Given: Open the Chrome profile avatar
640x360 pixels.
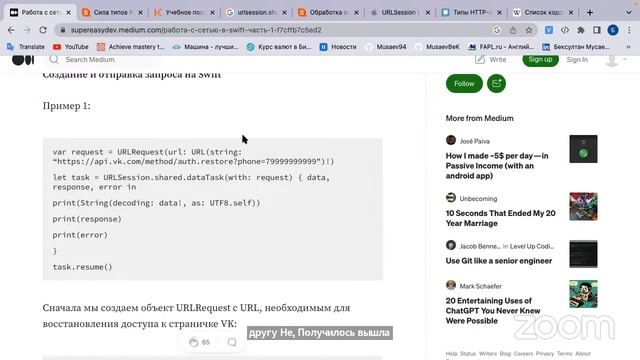Looking at the screenshot, I should [613, 30].
